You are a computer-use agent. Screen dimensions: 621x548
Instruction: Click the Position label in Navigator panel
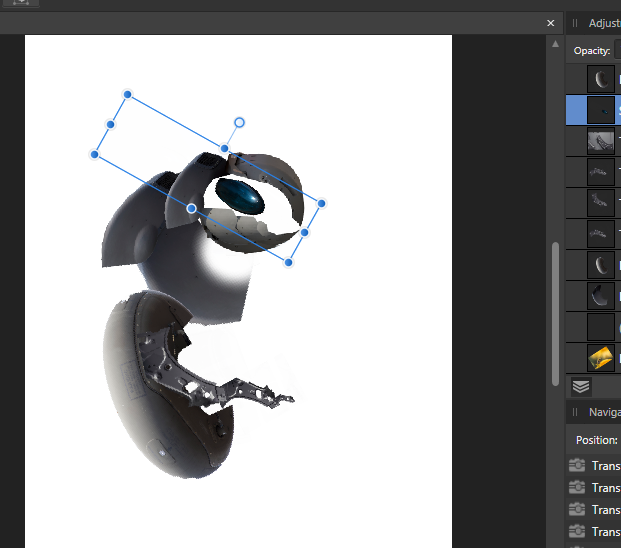[x=596, y=440]
